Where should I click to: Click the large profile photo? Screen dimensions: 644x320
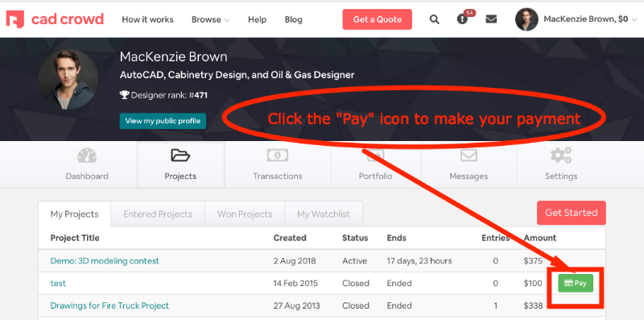68,80
